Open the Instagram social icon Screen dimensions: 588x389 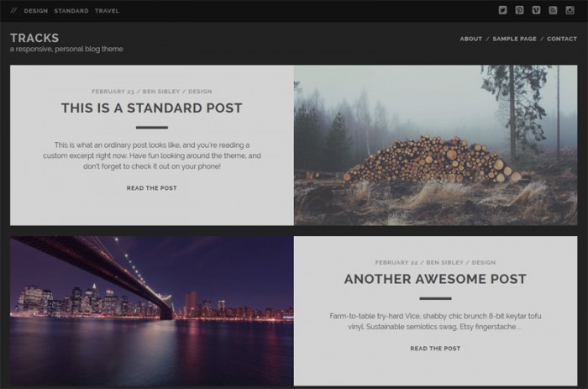click(570, 10)
